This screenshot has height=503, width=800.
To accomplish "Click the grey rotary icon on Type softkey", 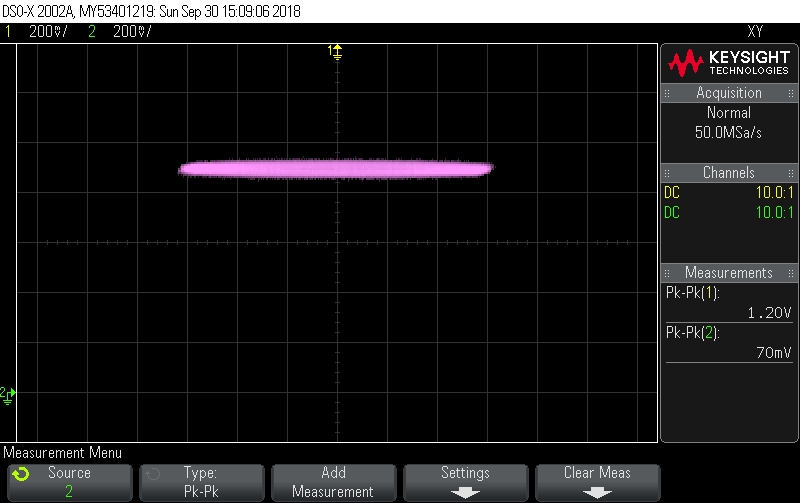I will coord(153,474).
